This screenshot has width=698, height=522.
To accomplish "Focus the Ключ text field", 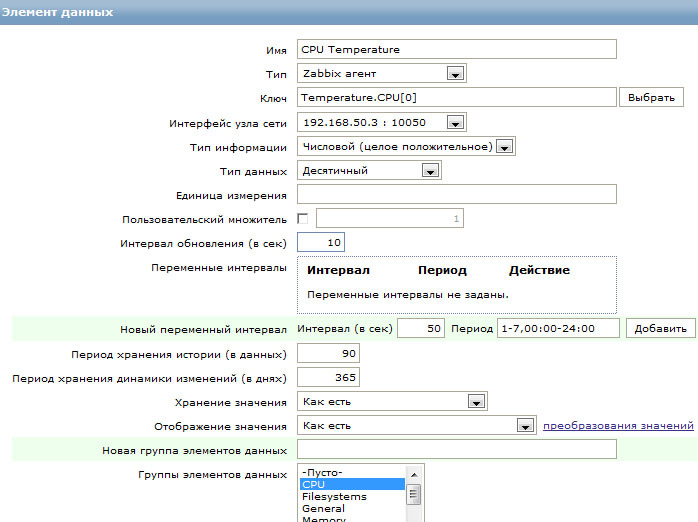I will coord(456,98).
